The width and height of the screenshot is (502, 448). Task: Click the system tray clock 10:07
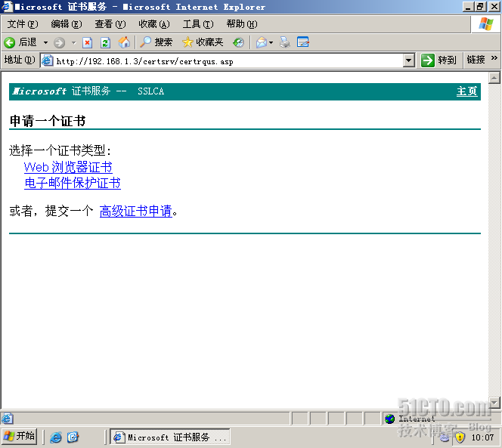[x=482, y=437]
